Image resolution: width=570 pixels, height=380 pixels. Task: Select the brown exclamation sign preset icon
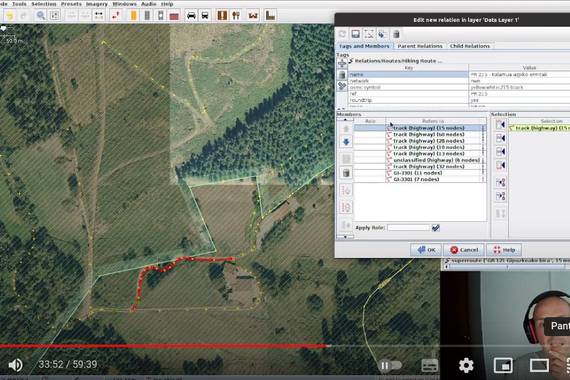[x=222, y=15]
